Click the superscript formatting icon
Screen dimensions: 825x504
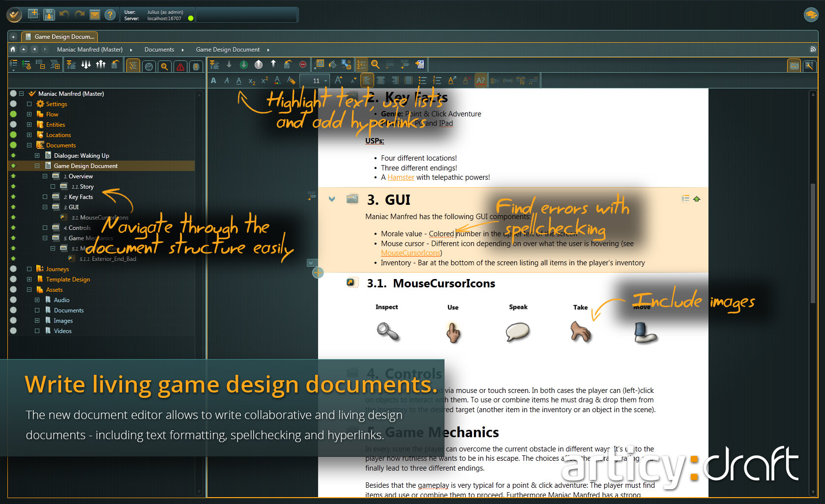[265, 80]
